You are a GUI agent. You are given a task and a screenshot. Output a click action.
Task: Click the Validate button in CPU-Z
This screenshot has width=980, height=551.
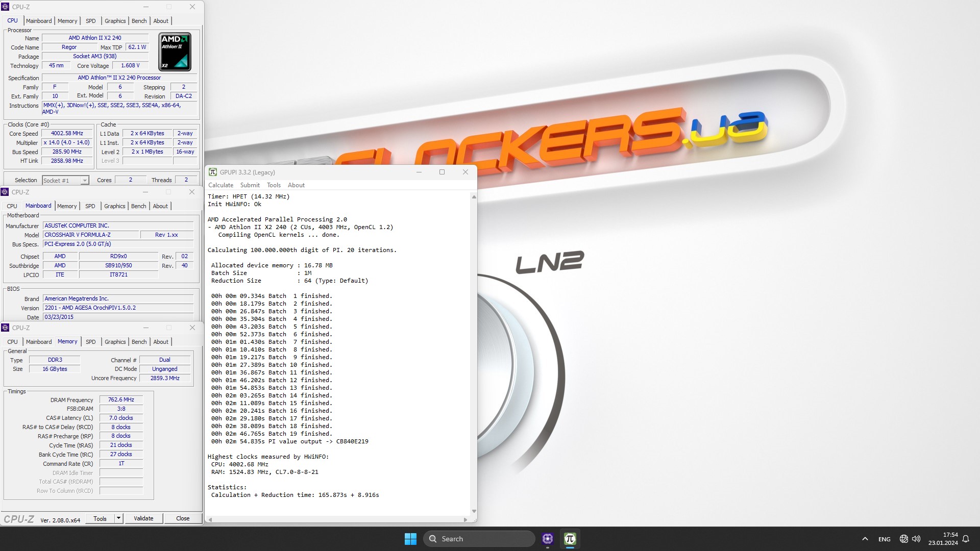(143, 518)
